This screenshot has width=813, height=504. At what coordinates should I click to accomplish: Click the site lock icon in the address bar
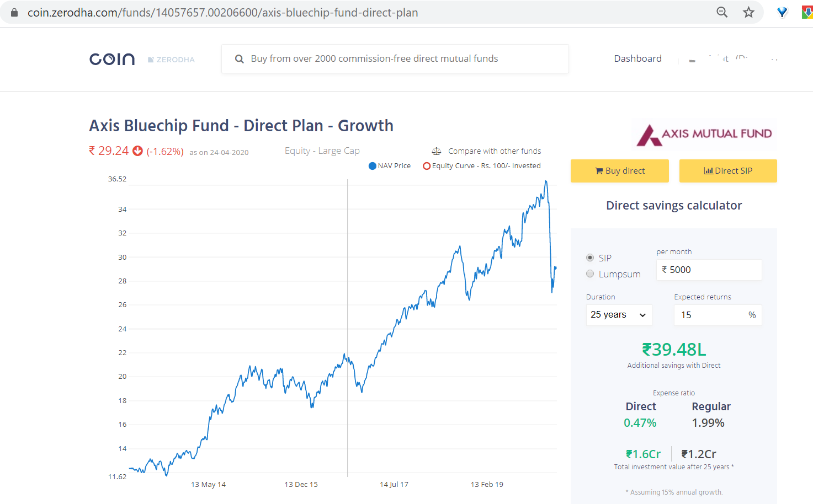coord(14,12)
